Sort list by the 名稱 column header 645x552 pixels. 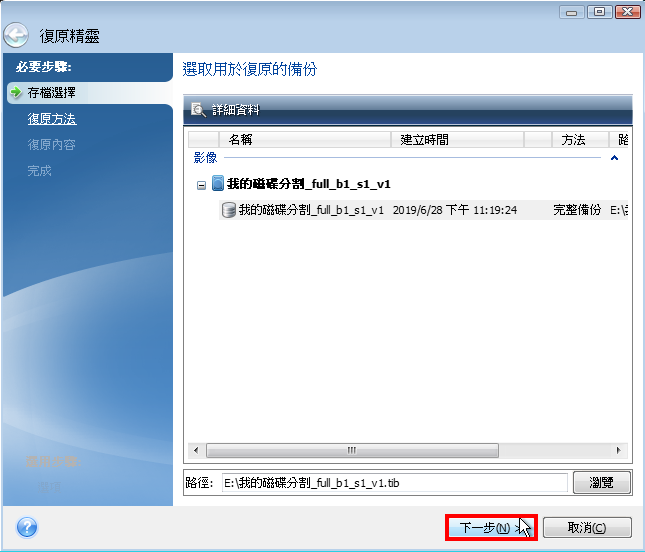[303, 140]
